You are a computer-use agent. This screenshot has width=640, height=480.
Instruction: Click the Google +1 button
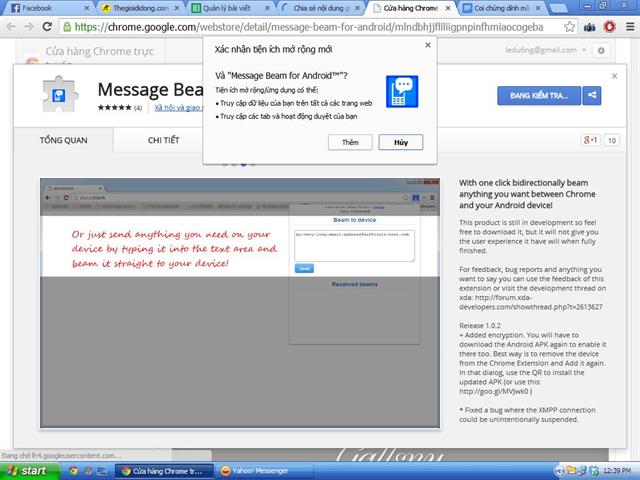[x=590, y=140]
